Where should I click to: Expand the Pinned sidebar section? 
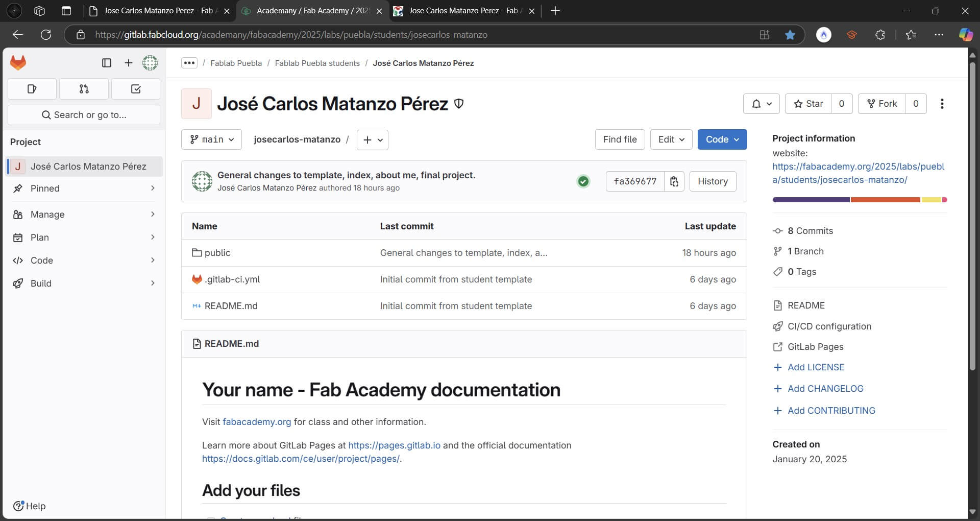(84, 188)
